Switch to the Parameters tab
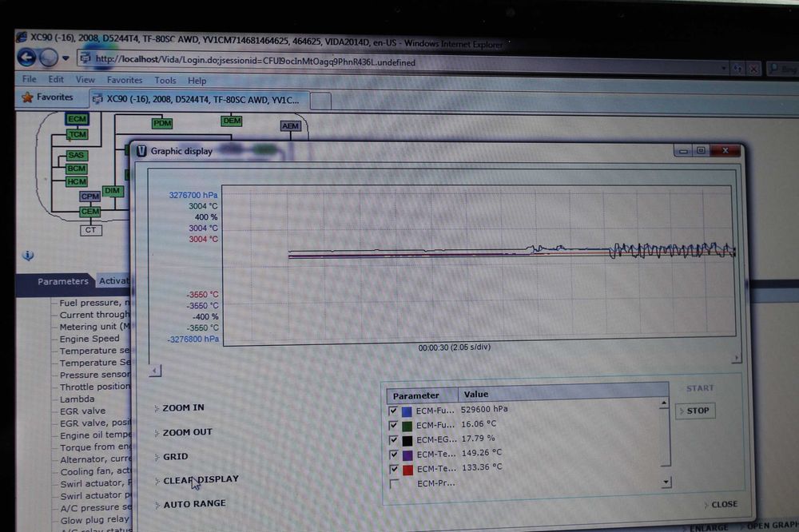Image resolution: width=799 pixels, height=532 pixels. pyautogui.click(x=62, y=281)
